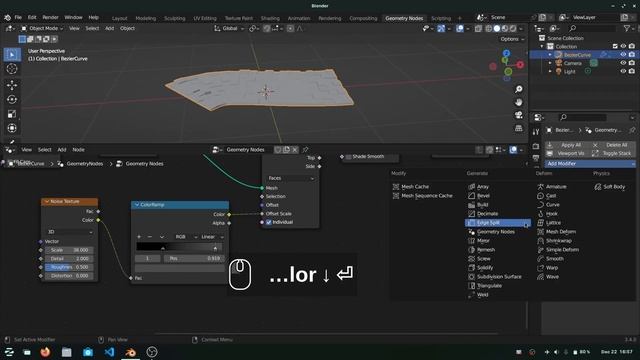This screenshot has width=640, height=360.
Task: Select the Scale tool in viewport toolbar
Action: 12,114
